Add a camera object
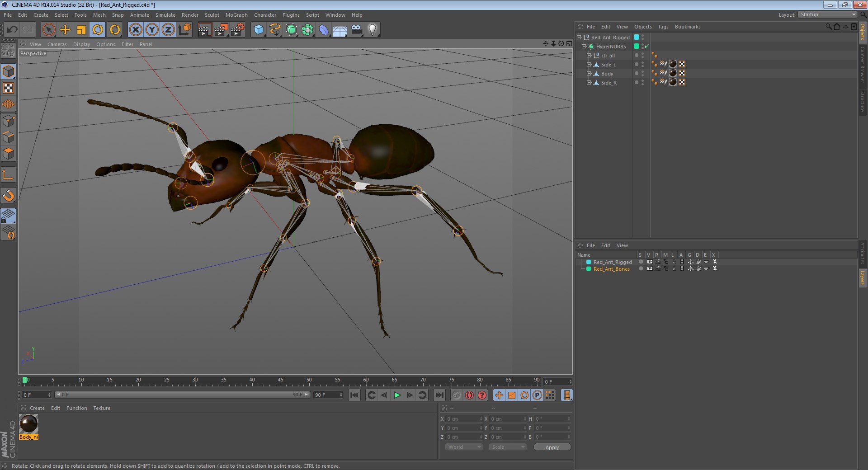868x470 pixels. click(357, 30)
